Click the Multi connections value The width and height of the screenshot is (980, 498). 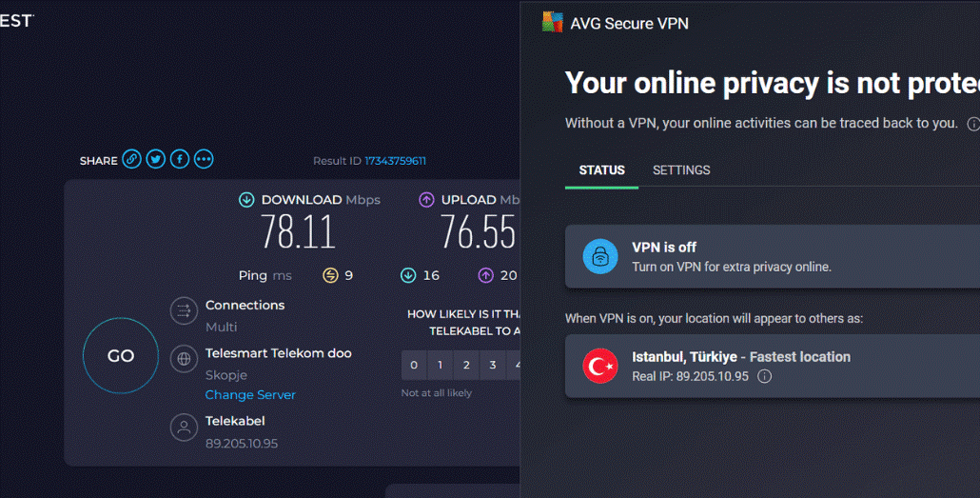[x=222, y=327]
